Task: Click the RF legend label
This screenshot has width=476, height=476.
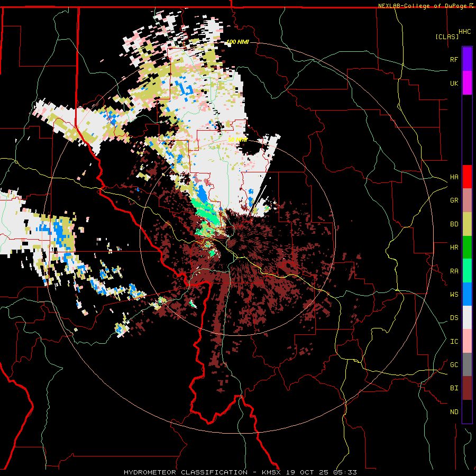Action: [454, 59]
